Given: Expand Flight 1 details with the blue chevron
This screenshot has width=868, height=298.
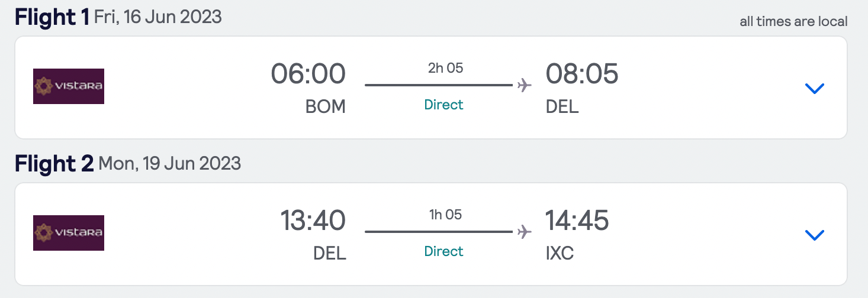Looking at the screenshot, I should click(x=815, y=89).
